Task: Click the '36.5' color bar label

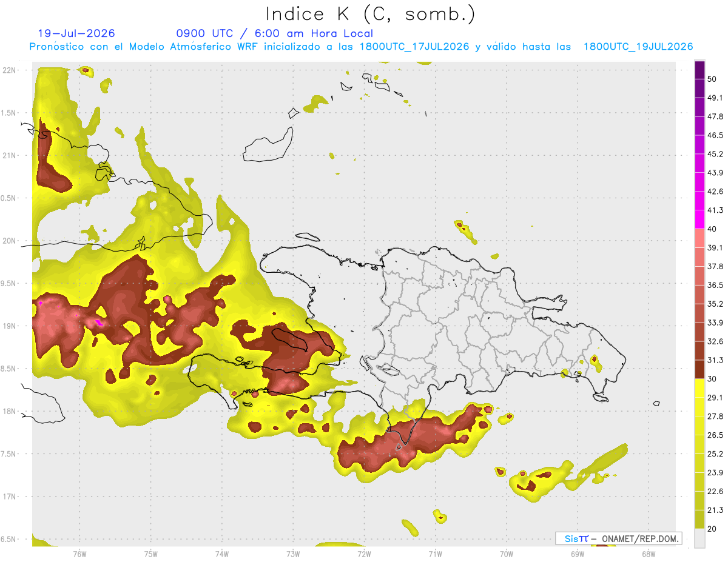Action: pos(715,286)
